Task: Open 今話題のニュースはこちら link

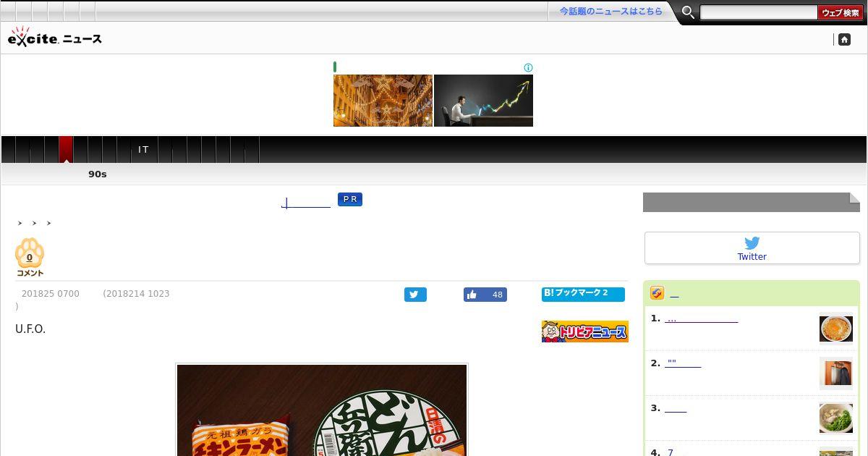Action: [x=610, y=12]
